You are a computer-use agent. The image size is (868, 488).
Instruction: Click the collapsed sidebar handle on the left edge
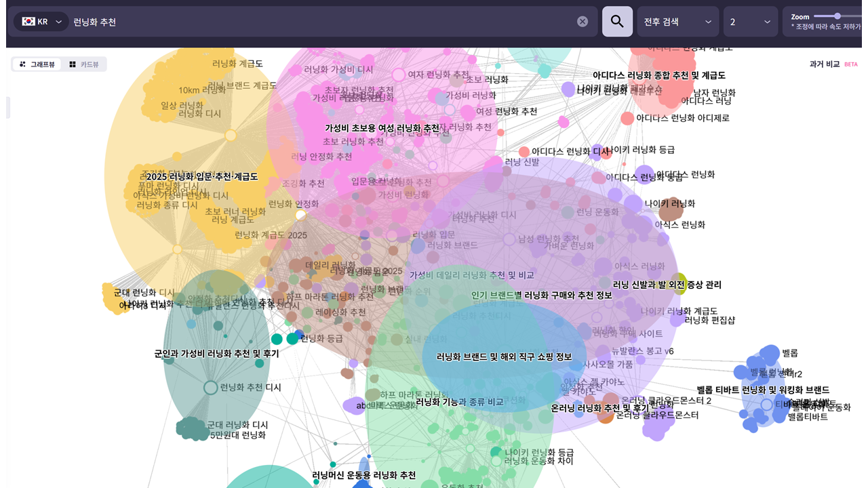[x=7, y=107]
